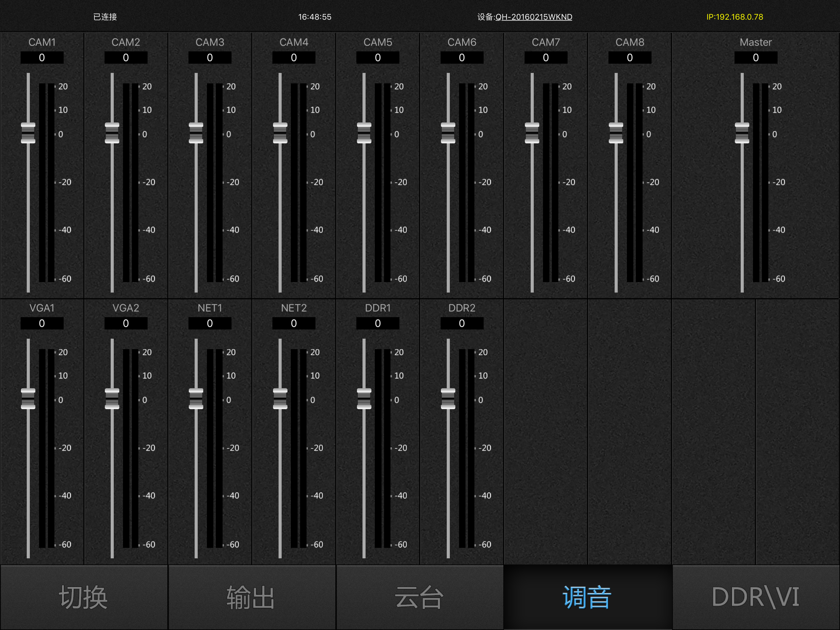Click the VGA1 gain value box
Image resolution: width=840 pixels, height=630 pixels.
(42, 323)
